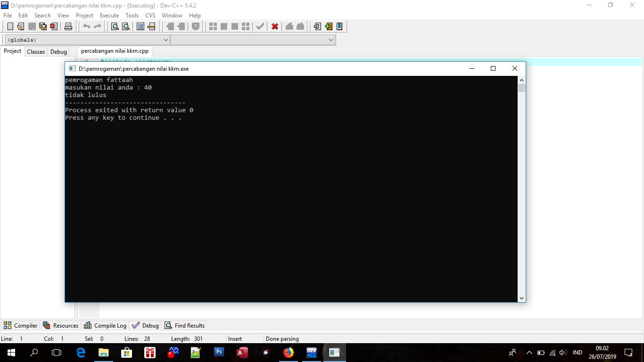Open the Execute menu
Screen dimensions: 644x362
coord(109,16)
